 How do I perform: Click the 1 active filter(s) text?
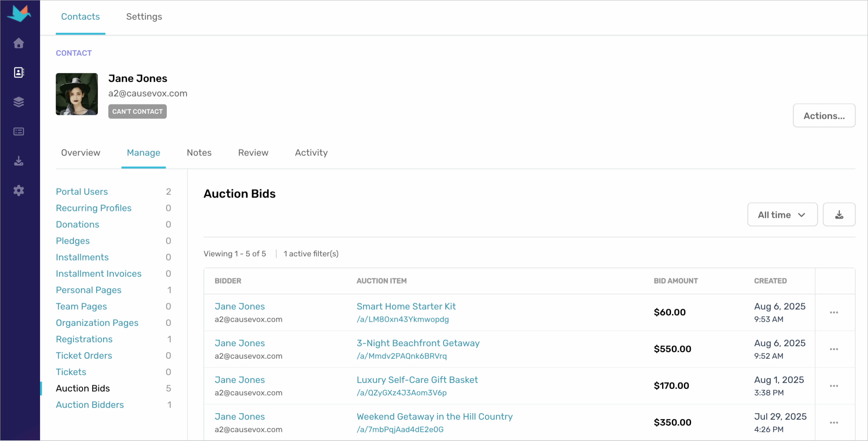coord(311,254)
